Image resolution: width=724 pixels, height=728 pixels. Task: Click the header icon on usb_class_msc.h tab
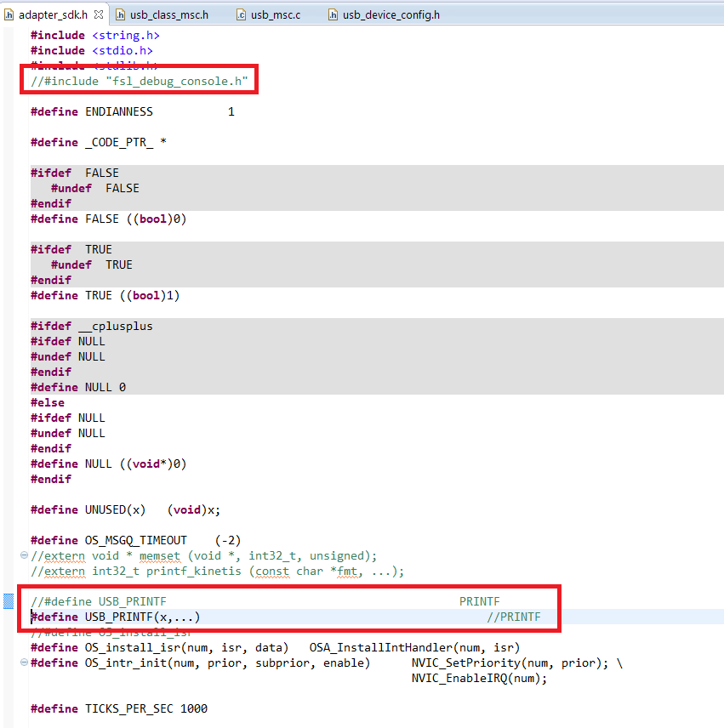(120, 14)
